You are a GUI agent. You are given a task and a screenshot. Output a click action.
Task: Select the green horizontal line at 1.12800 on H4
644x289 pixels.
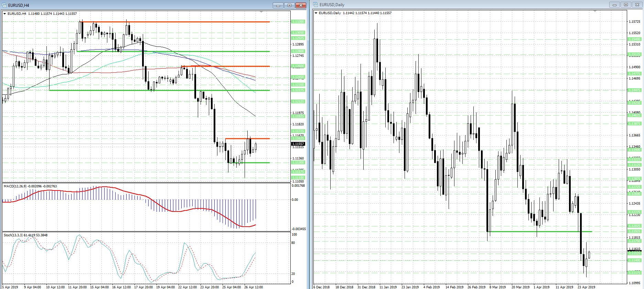coord(173,52)
